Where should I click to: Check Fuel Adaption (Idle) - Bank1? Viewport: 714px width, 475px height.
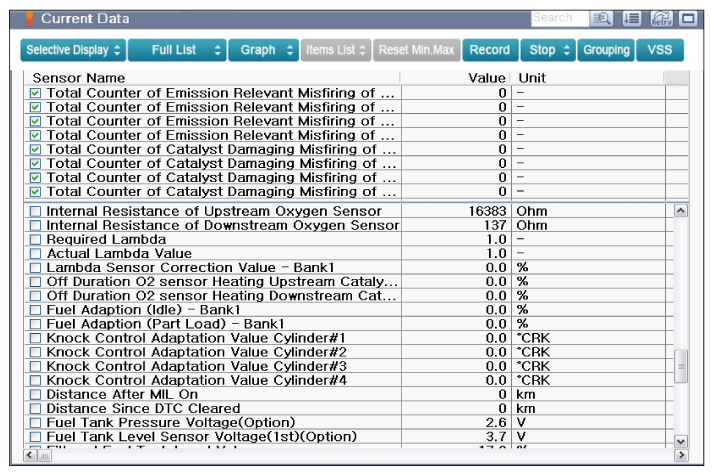[35, 310]
